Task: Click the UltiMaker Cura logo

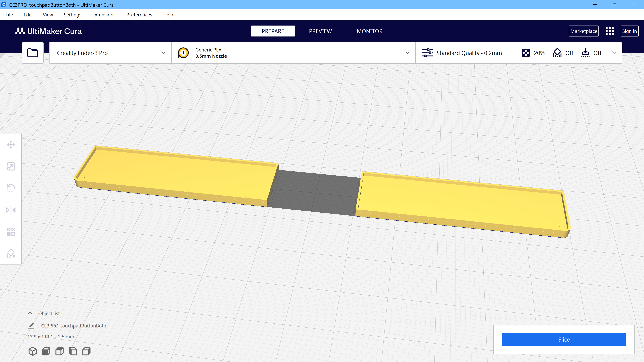Action: [x=48, y=31]
